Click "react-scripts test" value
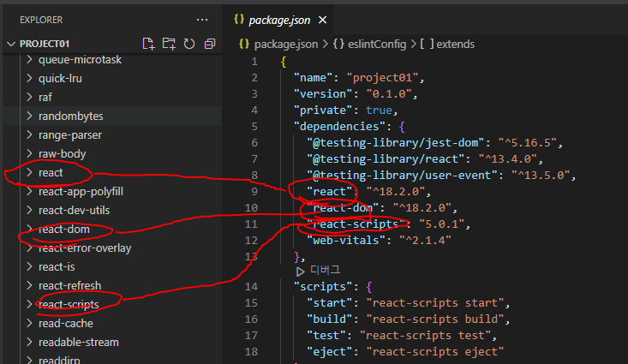This screenshot has height=364, width=628. point(425,336)
